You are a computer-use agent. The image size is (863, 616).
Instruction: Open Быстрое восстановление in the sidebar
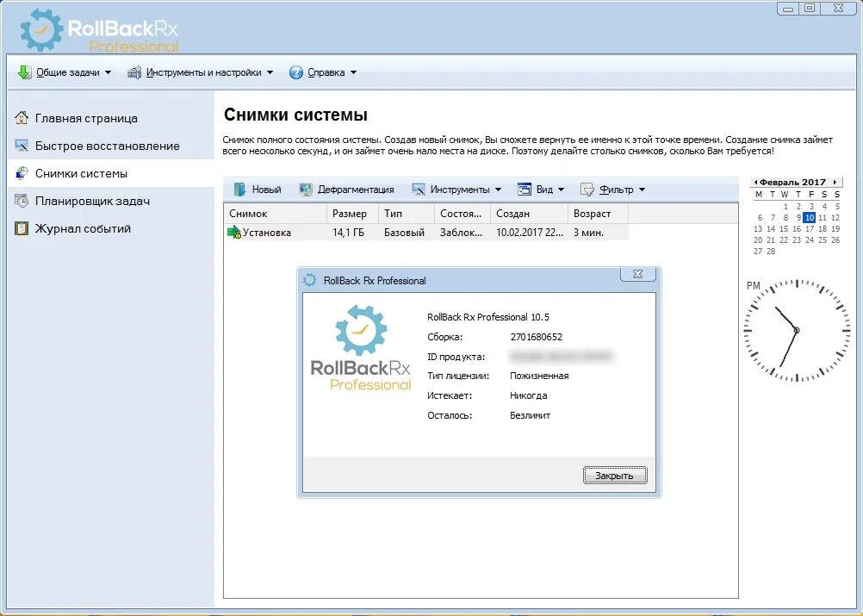[111, 146]
